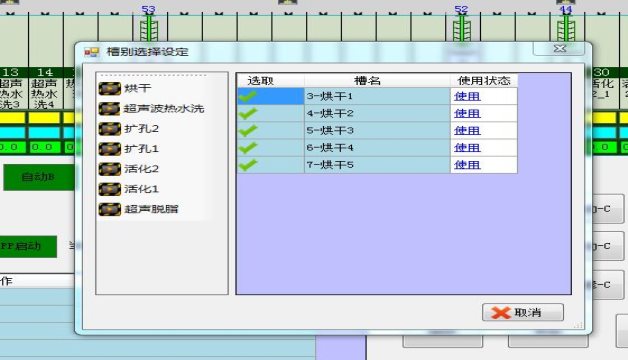Uncheck the selection for 6-烘干4
The image size is (628, 360).
pos(248,148)
